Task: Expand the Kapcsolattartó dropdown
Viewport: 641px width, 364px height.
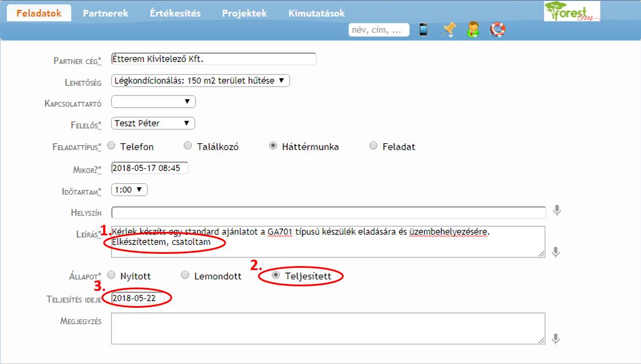Action: click(x=153, y=102)
